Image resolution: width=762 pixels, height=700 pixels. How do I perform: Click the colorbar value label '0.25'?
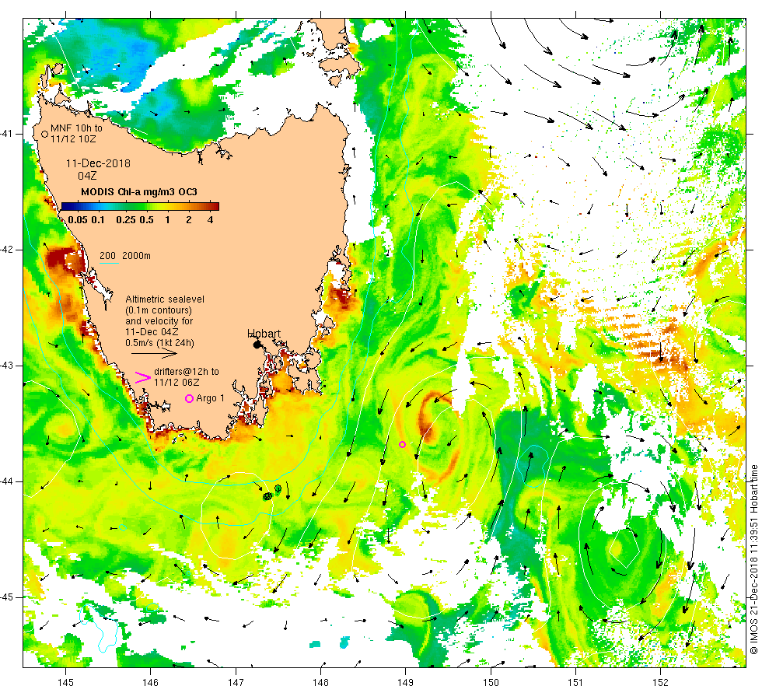coord(126,219)
